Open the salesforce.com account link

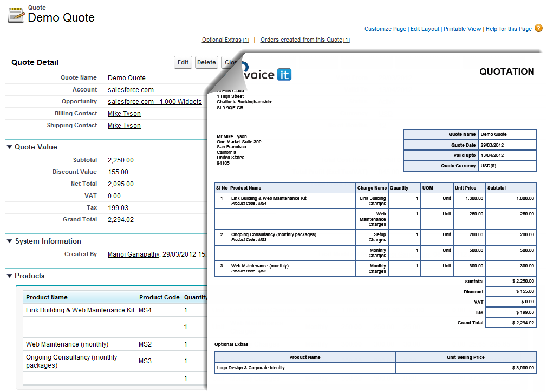[x=131, y=90]
